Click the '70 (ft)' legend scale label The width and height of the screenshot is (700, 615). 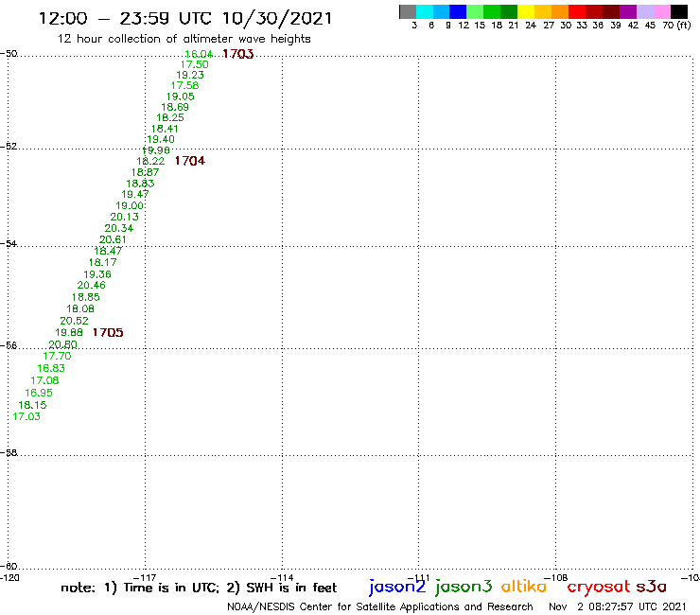(x=676, y=25)
